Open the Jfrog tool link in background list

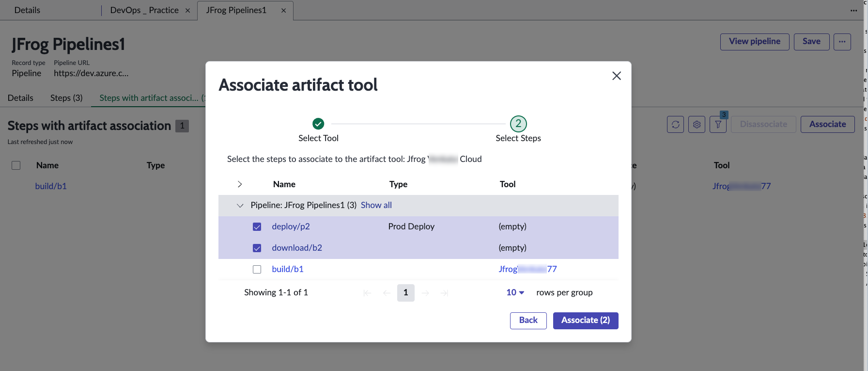tap(742, 186)
